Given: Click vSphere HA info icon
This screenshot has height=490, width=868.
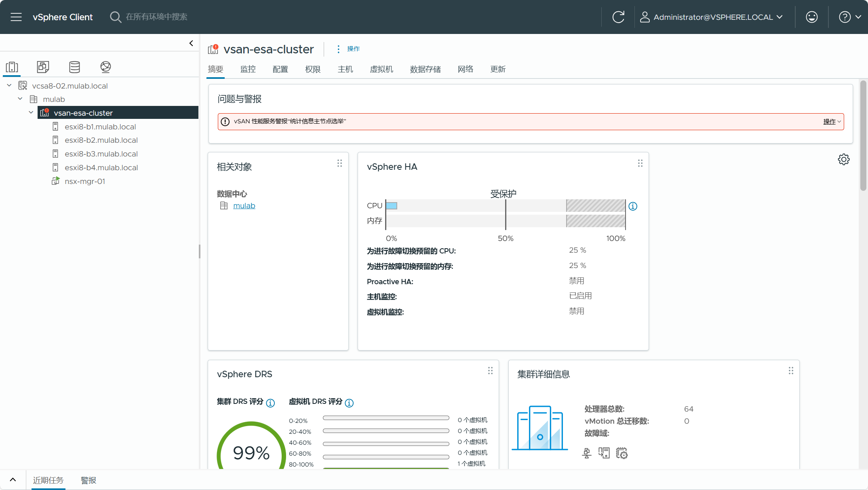Looking at the screenshot, I should (633, 207).
